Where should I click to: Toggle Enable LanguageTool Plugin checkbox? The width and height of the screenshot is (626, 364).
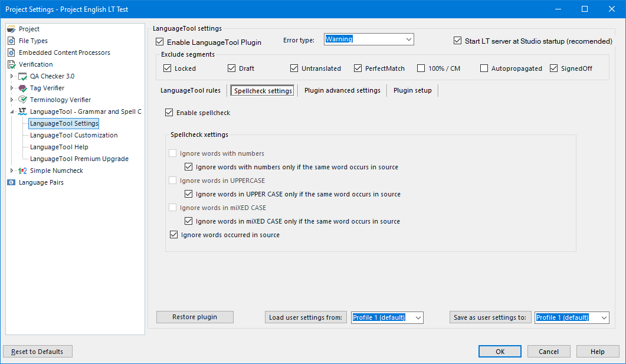coord(160,42)
